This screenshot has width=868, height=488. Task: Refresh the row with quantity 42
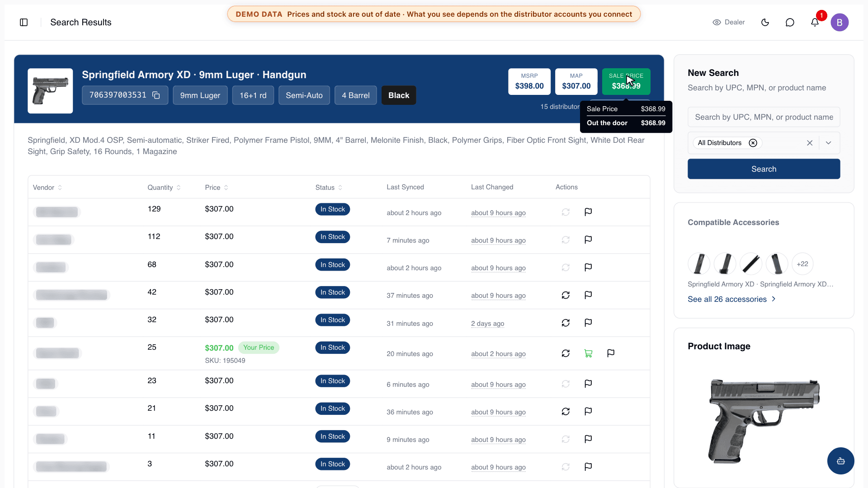point(566,295)
